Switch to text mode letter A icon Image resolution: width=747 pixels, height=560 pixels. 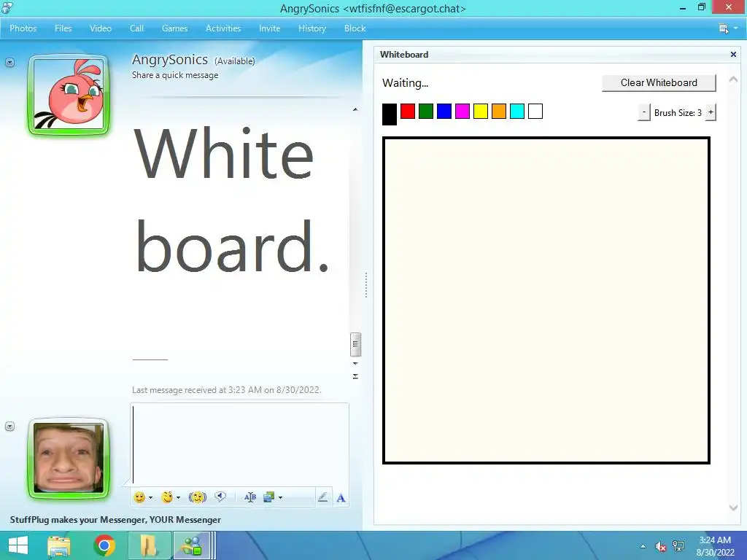coord(341,498)
